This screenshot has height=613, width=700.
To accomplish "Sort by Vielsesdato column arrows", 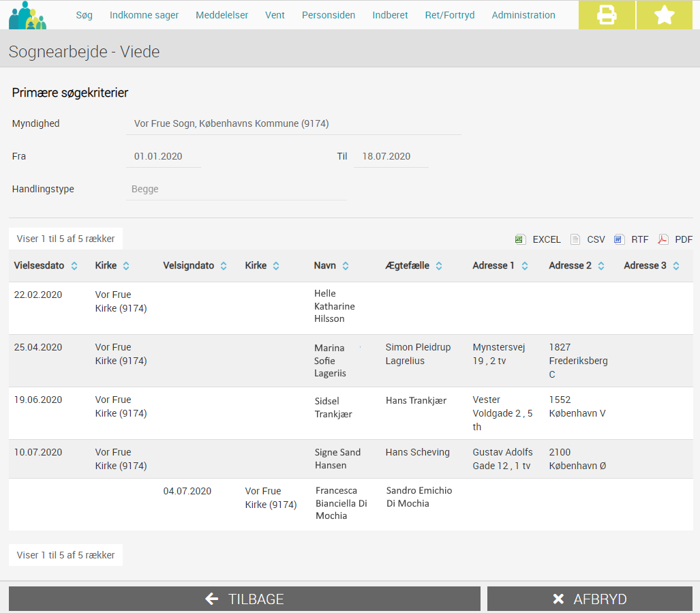I will click(x=74, y=266).
